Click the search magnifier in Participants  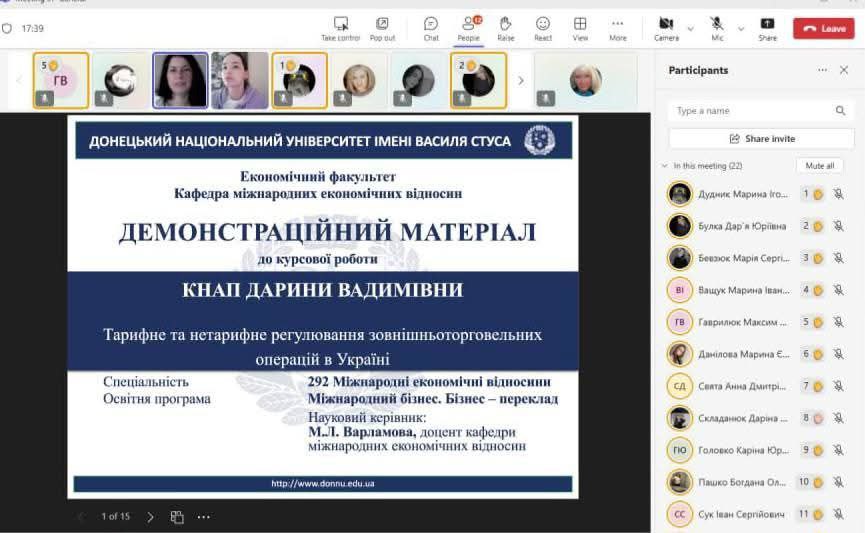[840, 111]
